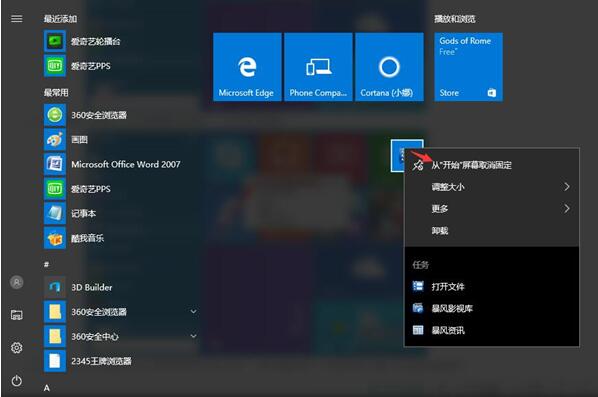
Task: Open the Cortana (小娜) tile
Action: tap(389, 67)
